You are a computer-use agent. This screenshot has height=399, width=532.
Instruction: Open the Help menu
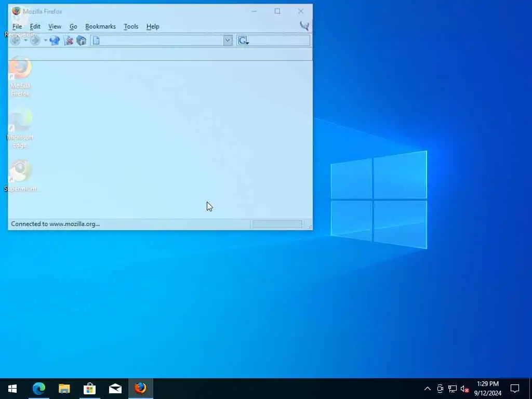click(153, 26)
